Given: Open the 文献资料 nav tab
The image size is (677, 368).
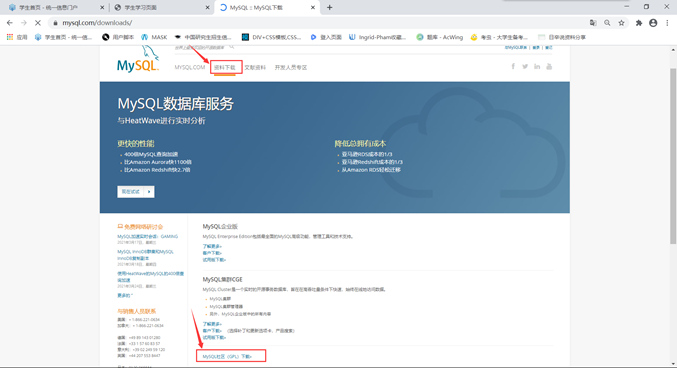Looking at the screenshot, I should point(255,67).
